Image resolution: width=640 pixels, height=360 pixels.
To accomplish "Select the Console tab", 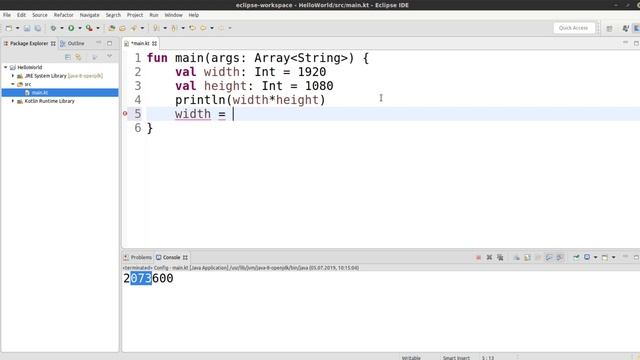I will point(171,258).
